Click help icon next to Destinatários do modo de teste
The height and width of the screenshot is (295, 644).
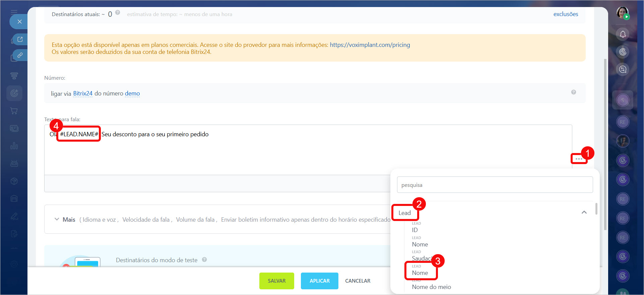point(204,260)
